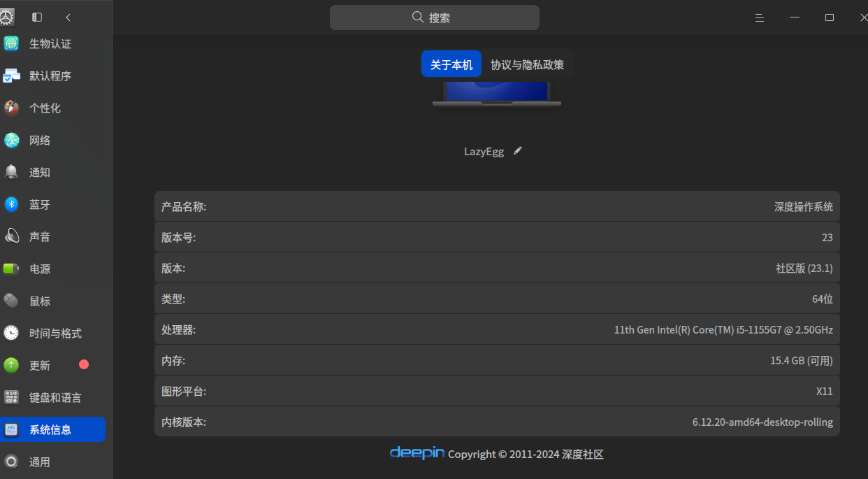The image size is (868, 479).
Task: Click the 图形平台 label
Action: [x=184, y=392]
